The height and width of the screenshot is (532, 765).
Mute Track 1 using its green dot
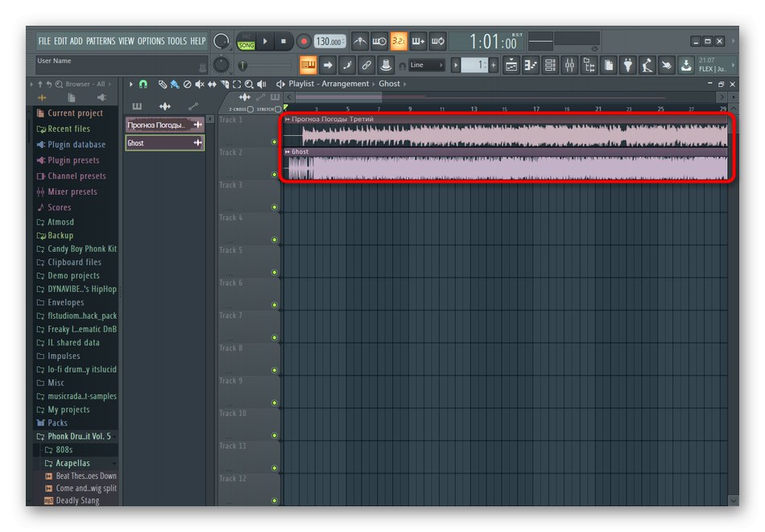pyautogui.click(x=275, y=142)
